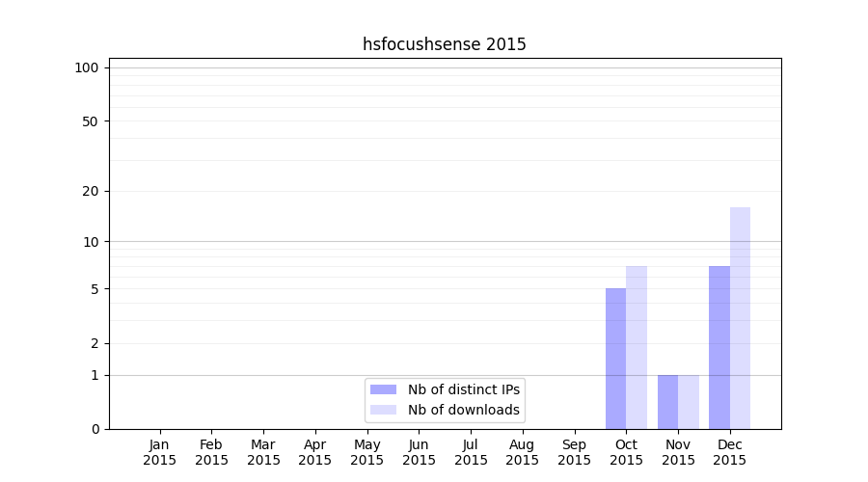The width and height of the screenshot is (868, 482).
Task: Select the y-axis tick label 50
Action: 91,121
